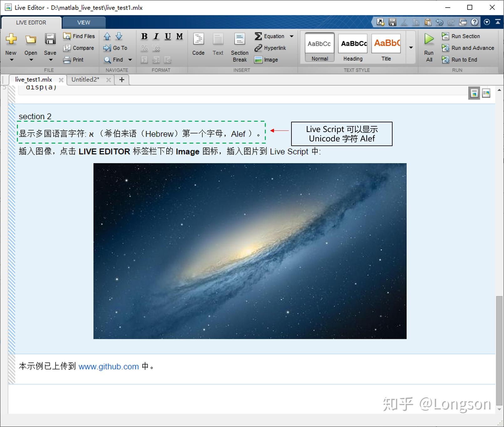
Task: Toggle italic formatting
Action: (x=156, y=36)
